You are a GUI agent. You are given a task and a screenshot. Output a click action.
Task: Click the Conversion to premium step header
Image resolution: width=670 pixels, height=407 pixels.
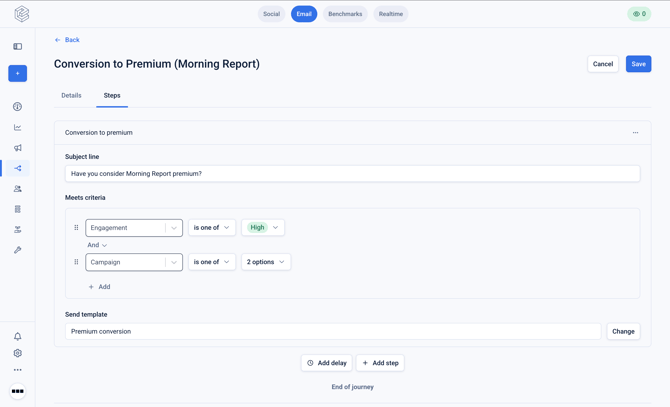point(99,132)
